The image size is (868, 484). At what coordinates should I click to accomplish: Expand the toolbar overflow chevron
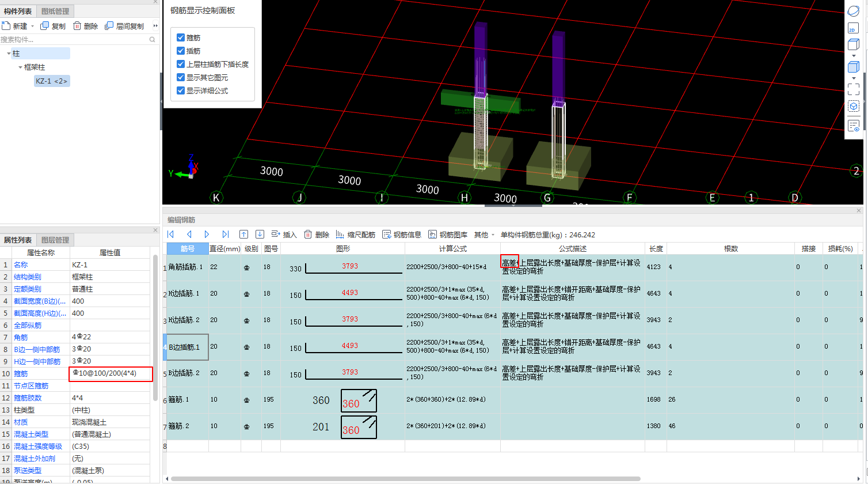[155, 26]
